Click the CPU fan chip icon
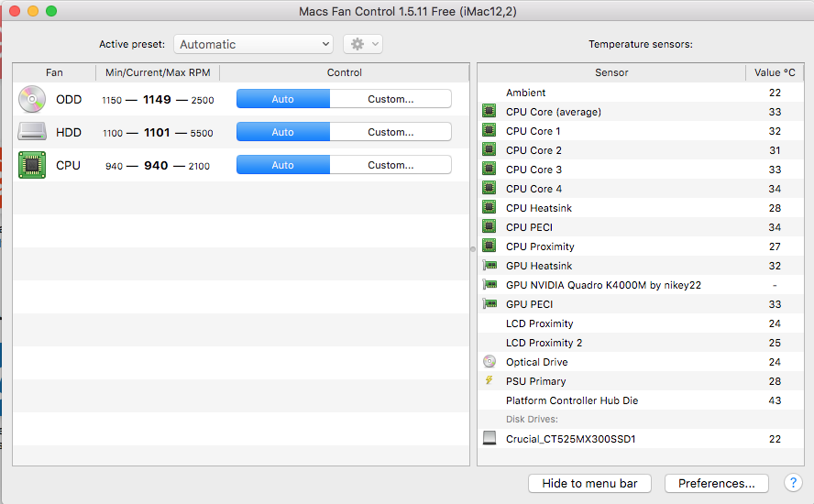This screenshot has height=504, width=814. pyautogui.click(x=32, y=165)
